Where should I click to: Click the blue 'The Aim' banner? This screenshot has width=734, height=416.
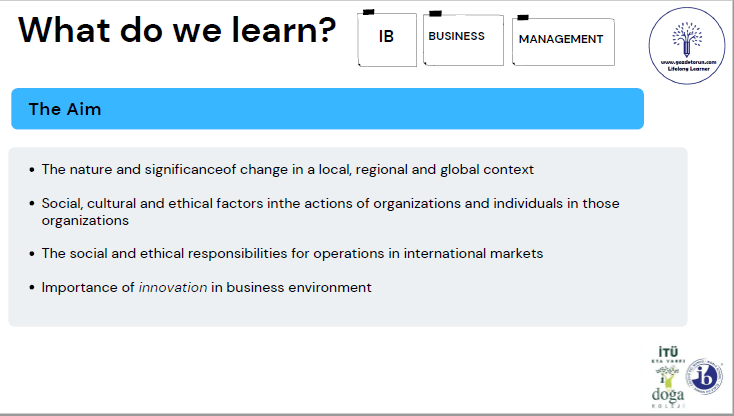tap(326, 109)
